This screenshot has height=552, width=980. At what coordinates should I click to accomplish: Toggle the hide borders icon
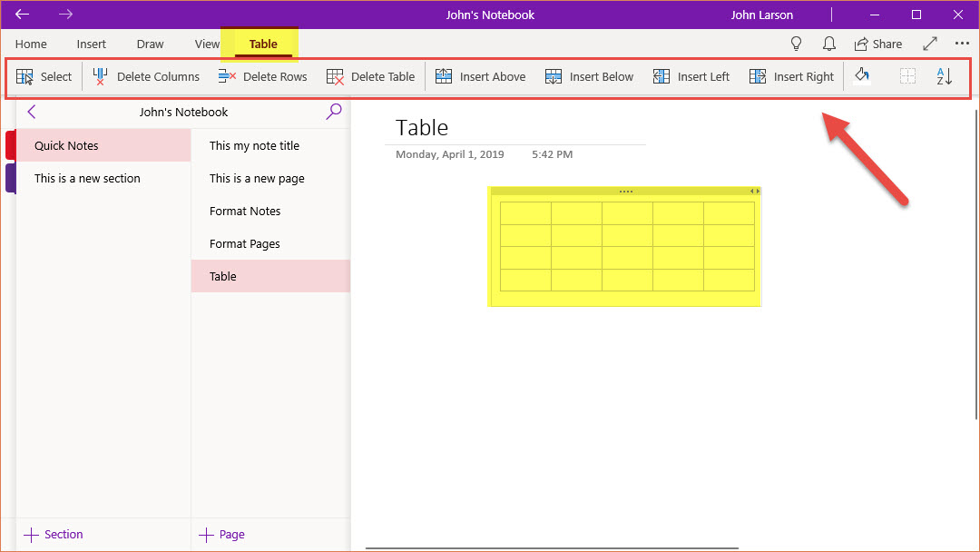(907, 77)
